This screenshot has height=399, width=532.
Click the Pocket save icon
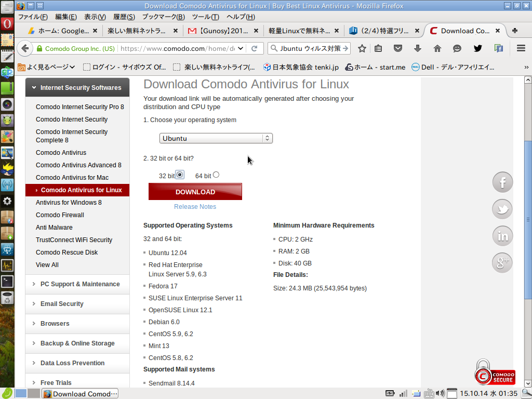click(397, 48)
